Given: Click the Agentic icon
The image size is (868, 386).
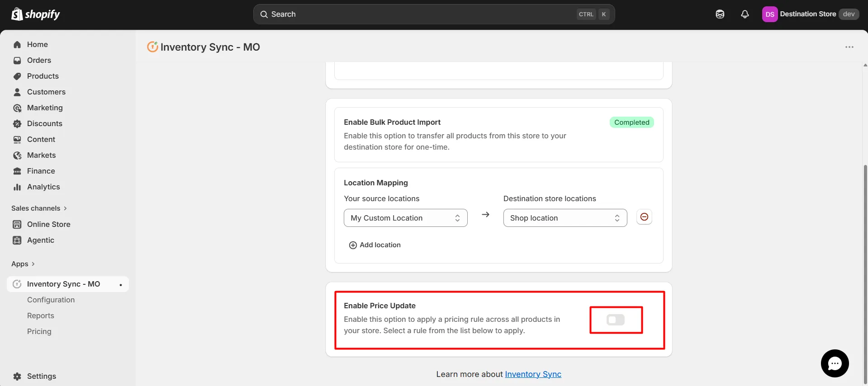Looking at the screenshot, I should pos(17,240).
